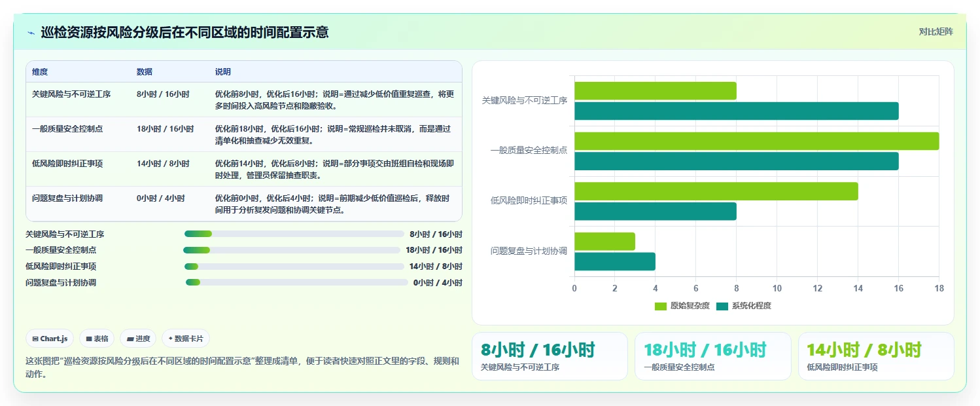Click progress list label 关键风险与不可逆工序
This screenshot has width=980, height=406.
coord(65,234)
